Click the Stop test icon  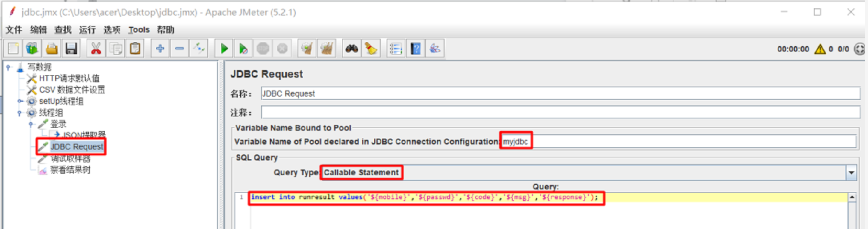(x=263, y=48)
